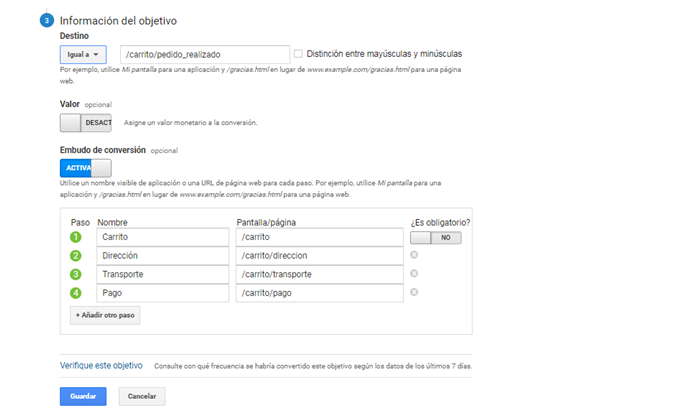This screenshot has height=420, width=680.
Task: Click green step number 2 badge
Action: (x=75, y=256)
